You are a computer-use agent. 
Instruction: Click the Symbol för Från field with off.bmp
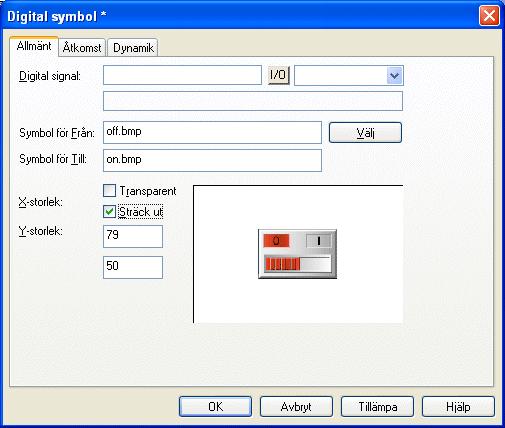click(212, 132)
